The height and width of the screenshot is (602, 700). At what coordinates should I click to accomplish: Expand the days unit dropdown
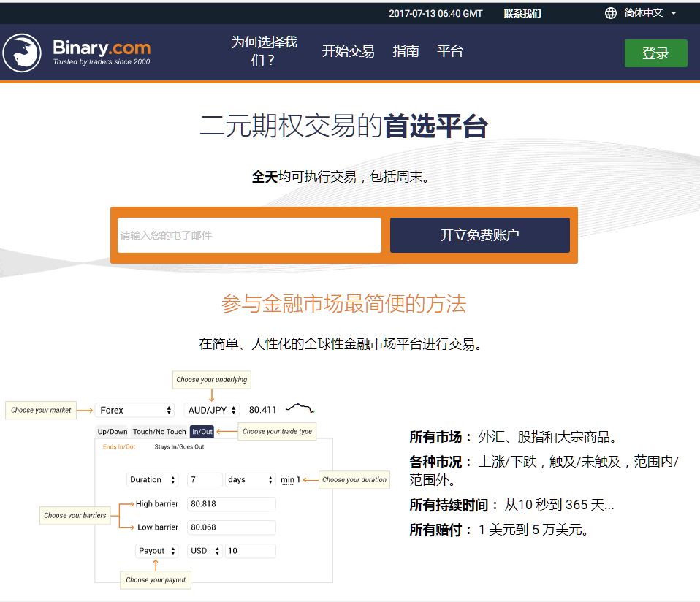pos(250,480)
